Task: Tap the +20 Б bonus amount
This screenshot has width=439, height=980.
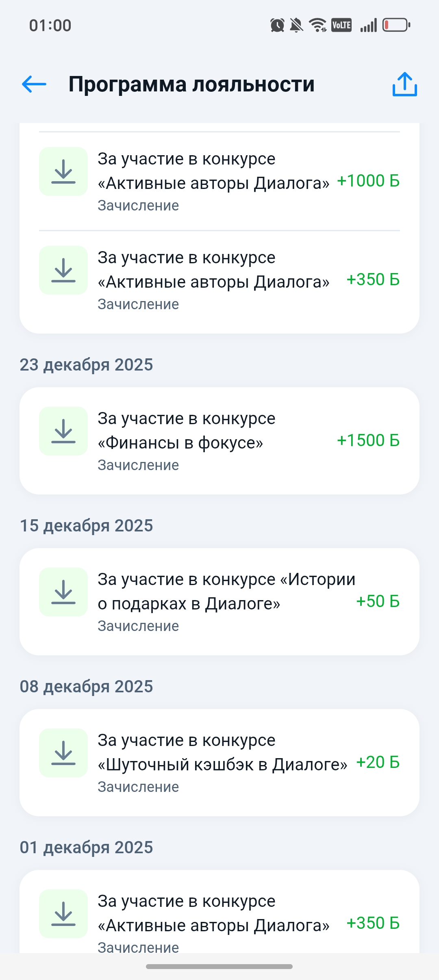Action: pyautogui.click(x=378, y=762)
